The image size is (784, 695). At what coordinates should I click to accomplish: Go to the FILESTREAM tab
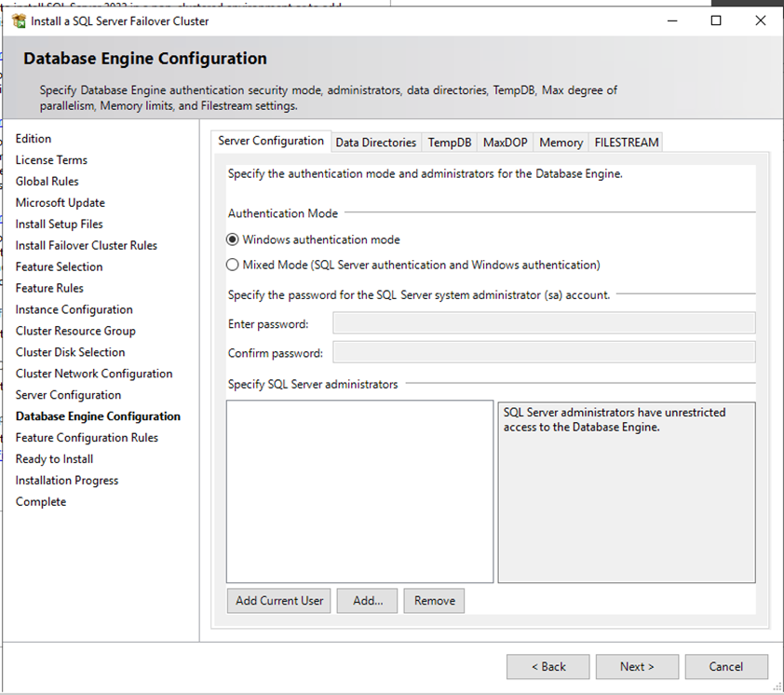pos(627,143)
